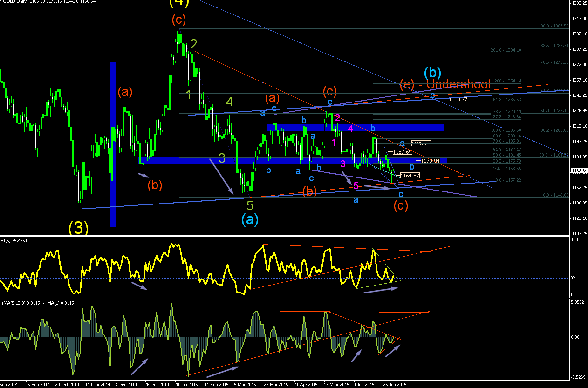
Task: Select Fibonacci level '50.0 - 1181.45'
Action: (x=507, y=155)
